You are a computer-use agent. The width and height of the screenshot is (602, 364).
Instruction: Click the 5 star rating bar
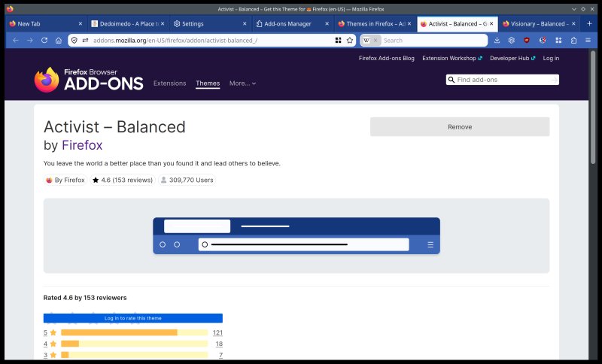pyautogui.click(x=135, y=332)
